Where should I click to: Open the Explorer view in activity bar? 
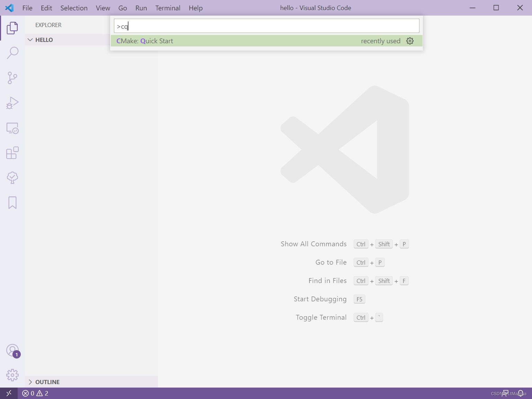pyautogui.click(x=12, y=28)
